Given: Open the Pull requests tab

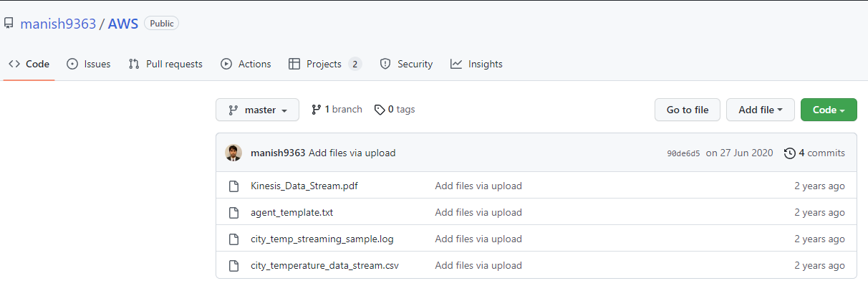Looking at the screenshot, I should tap(165, 64).
